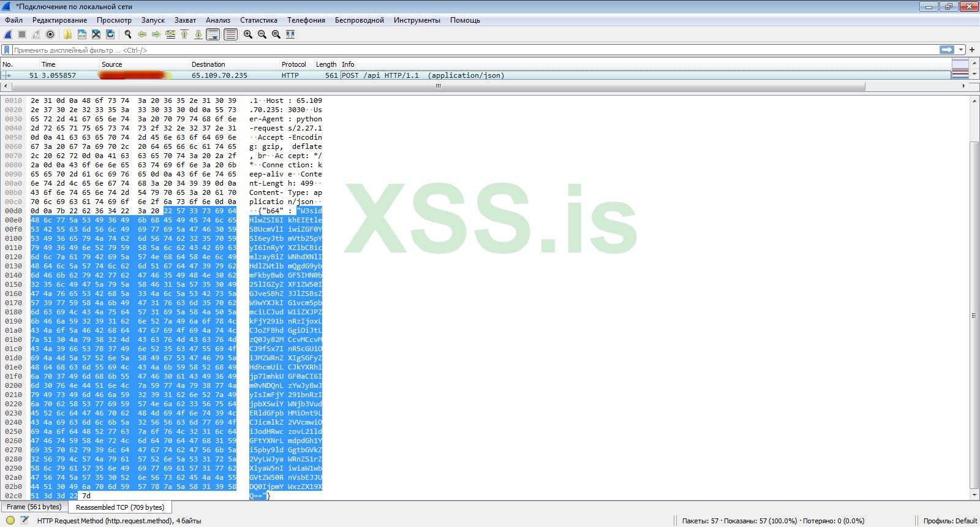Click into the display filter field
The image size is (980, 527).
pos(475,50)
